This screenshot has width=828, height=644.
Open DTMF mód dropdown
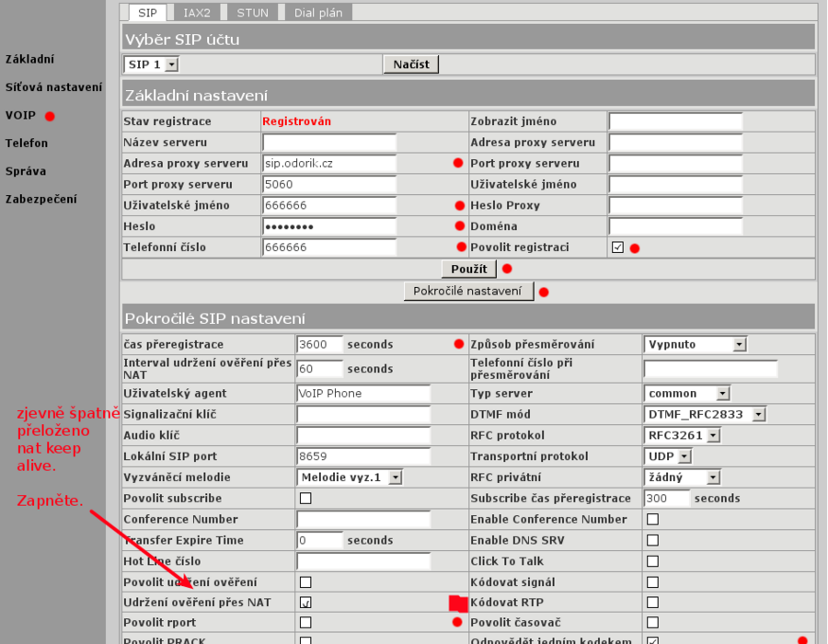point(705,414)
